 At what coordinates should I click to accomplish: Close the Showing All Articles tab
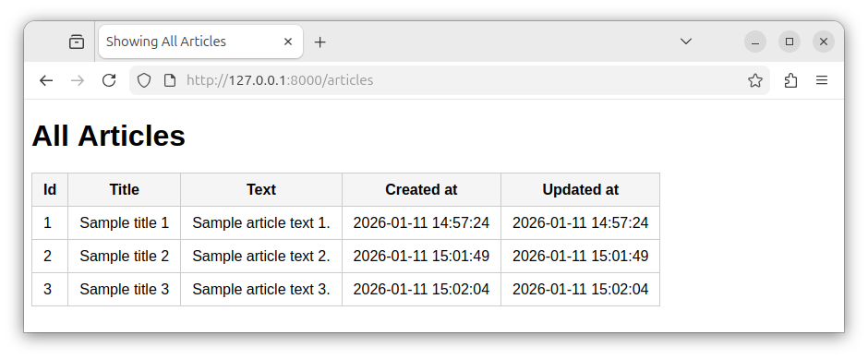point(288,42)
